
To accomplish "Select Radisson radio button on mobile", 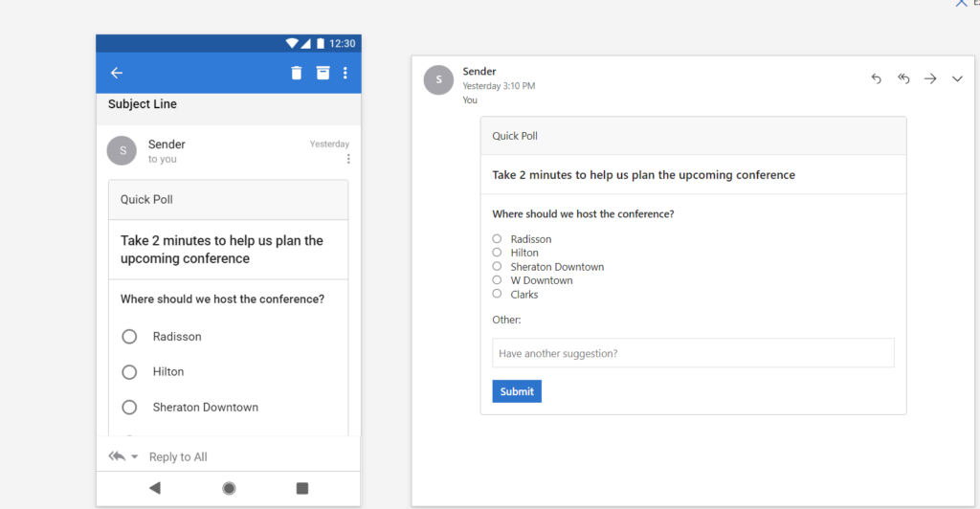I will [129, 337].
